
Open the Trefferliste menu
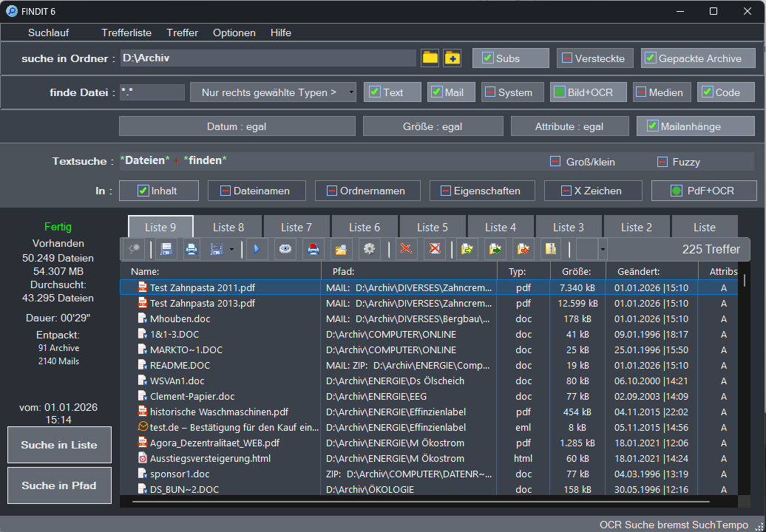[x=126, y=33]
